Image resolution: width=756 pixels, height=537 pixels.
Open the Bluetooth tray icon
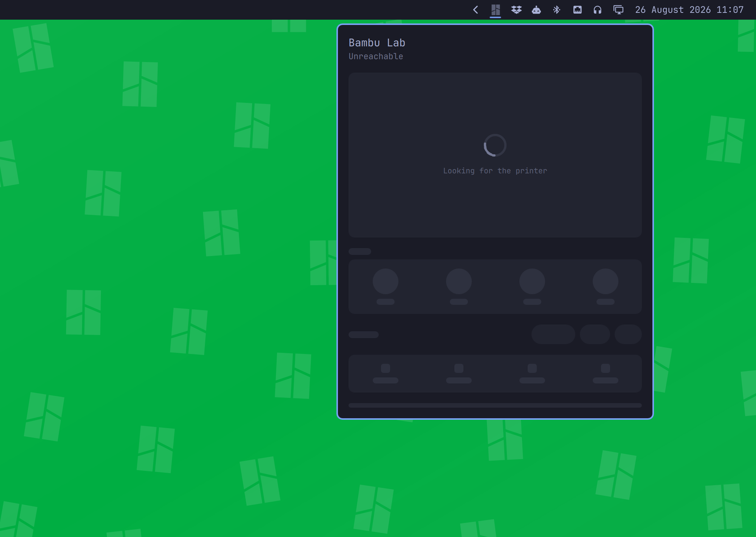(x=557, y=9)
